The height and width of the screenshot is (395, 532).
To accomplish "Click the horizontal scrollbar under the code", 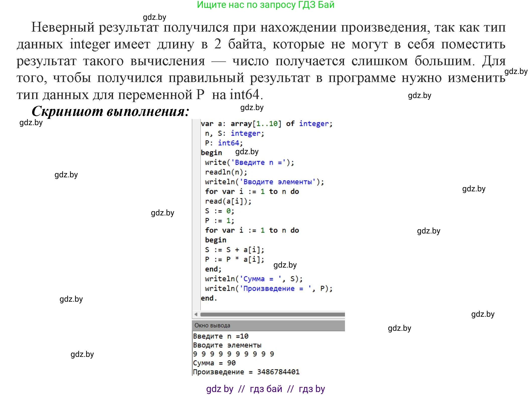I will pyautogui.click(x=271, y=314).
